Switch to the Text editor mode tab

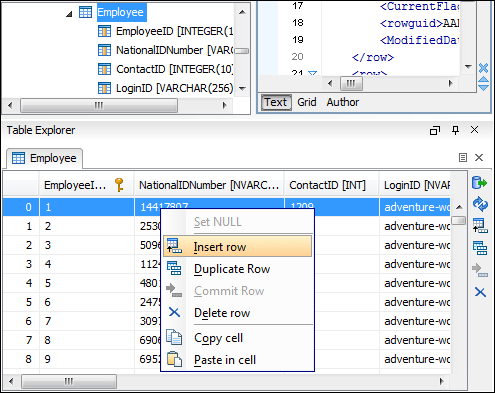[276, 102]
